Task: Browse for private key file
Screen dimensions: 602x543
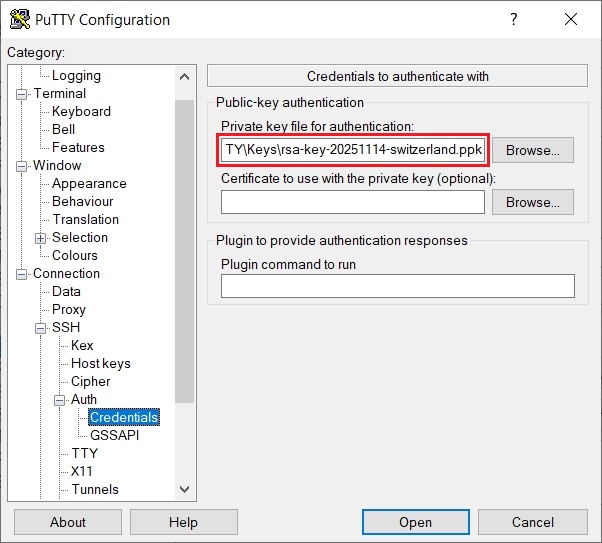Action: [x=532, y=150]
